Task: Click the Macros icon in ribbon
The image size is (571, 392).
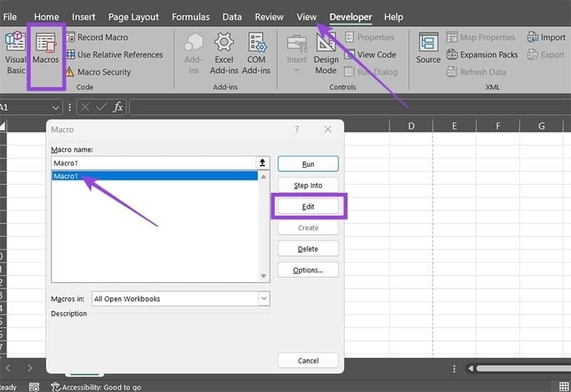Action: [x=46, y=52]
